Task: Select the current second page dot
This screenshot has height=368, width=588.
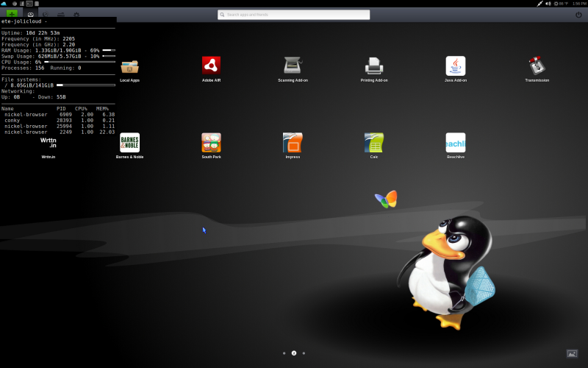Action: coord(294,353)
